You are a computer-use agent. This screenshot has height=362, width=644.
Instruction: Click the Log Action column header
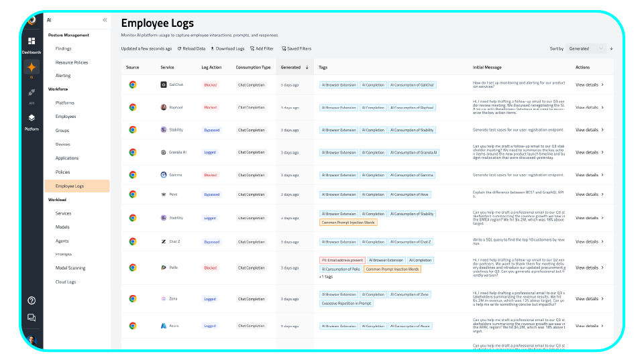(211, 67)
